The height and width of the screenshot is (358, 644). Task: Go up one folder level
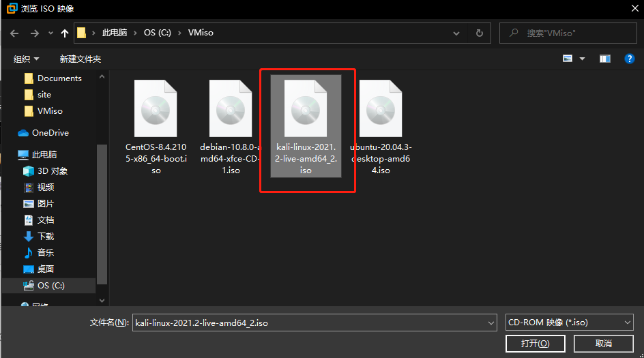click(65, 33)
